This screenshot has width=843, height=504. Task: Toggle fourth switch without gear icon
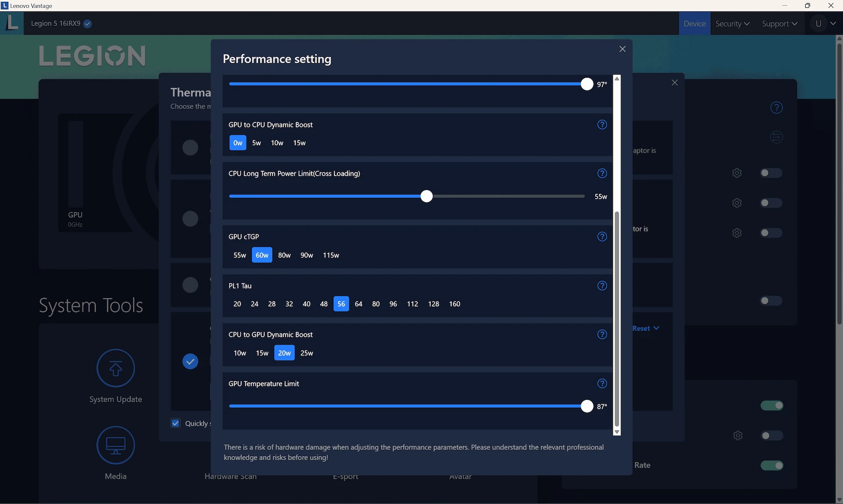click(771, 301)
